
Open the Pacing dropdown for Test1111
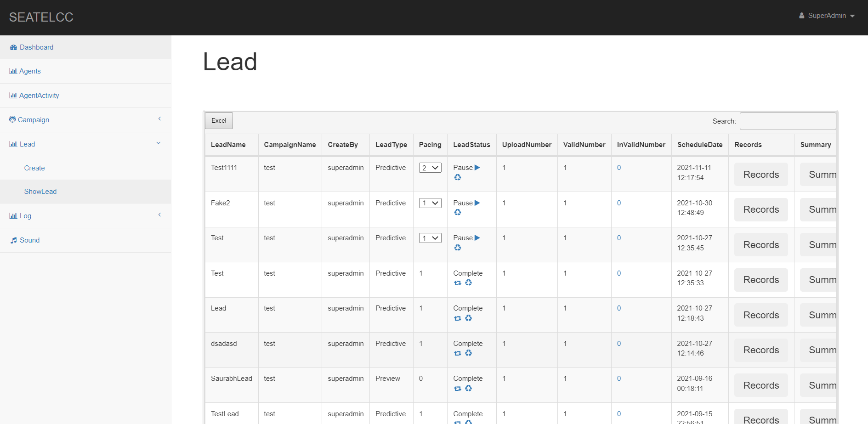point(430,168)
